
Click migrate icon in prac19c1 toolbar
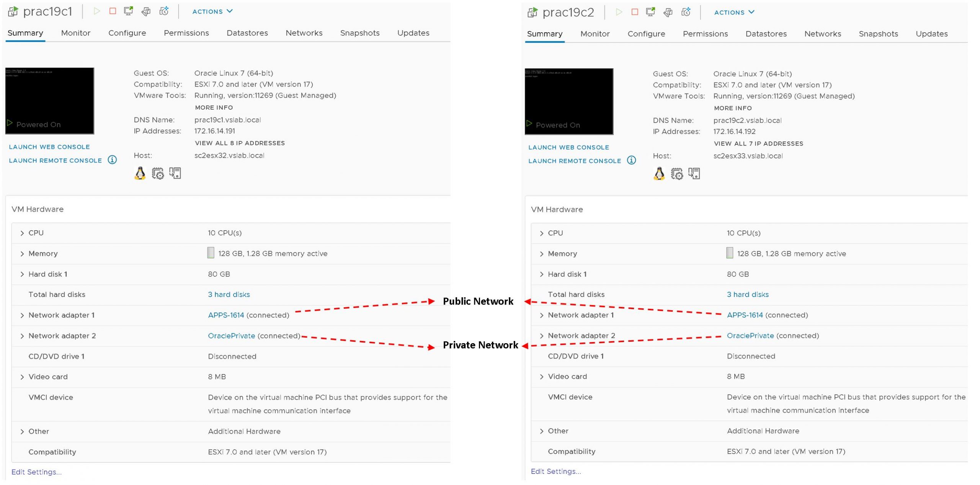click(146, 11)
